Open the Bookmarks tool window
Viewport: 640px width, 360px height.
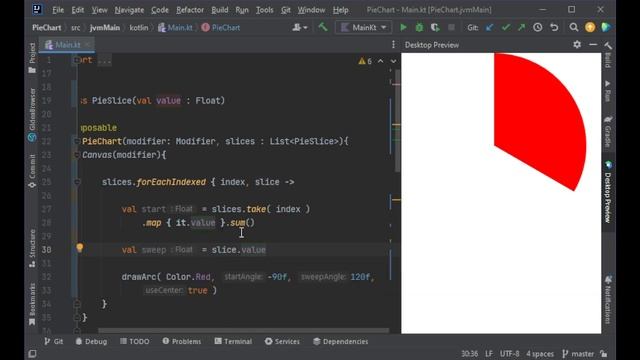(32, 304)
